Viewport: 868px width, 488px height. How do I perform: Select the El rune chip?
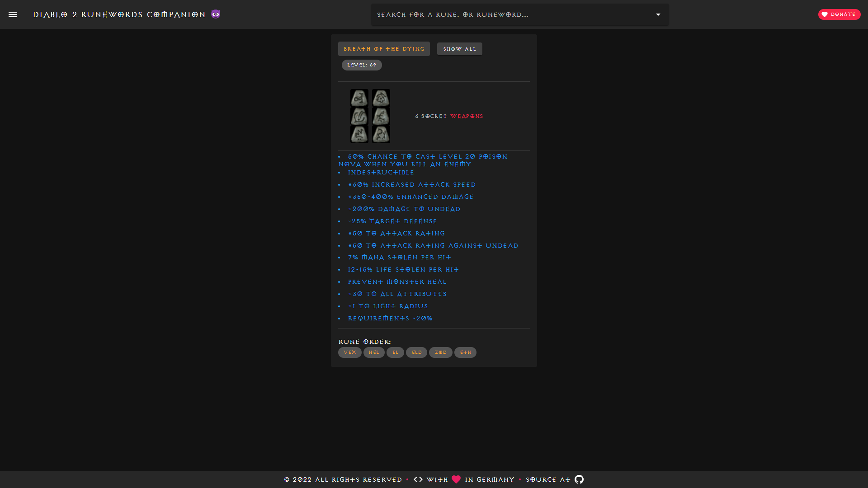pyautogui.click(x=395, y=352)
